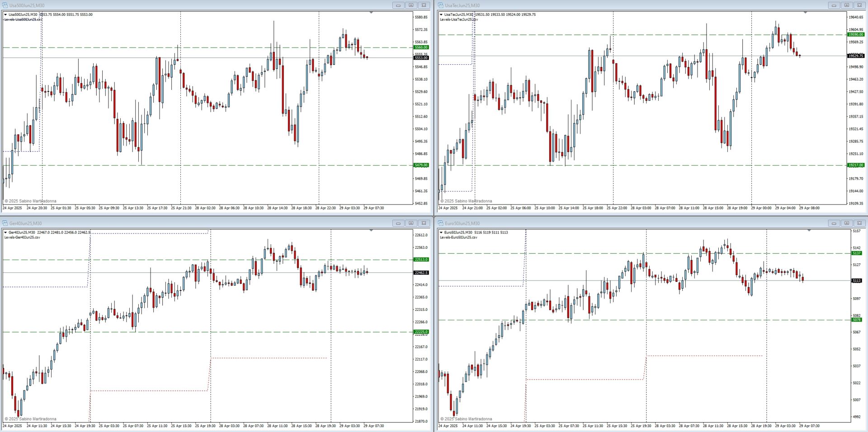This screenshot has width=868, height=432.
Task: Select the 5078 level label on Euro50 chart
Action: coord(857,320)
